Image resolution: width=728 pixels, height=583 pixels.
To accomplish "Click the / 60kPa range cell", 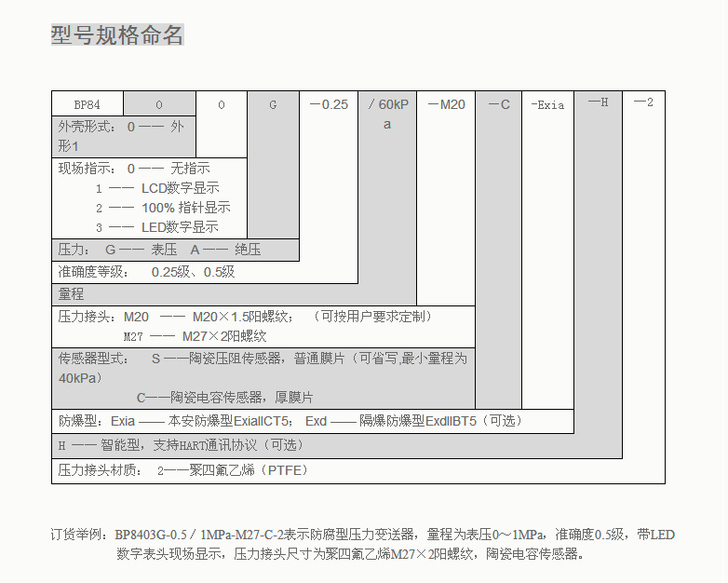I will 387,114.
